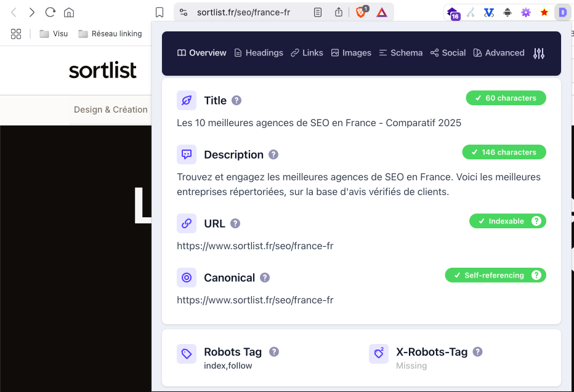
Task: Switch to the Schema tab
Action: point(401,53)
